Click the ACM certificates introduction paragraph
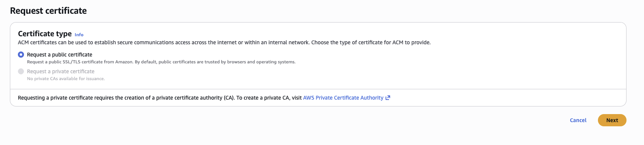The height and width of the screenshot is (145, 644). 224,42
